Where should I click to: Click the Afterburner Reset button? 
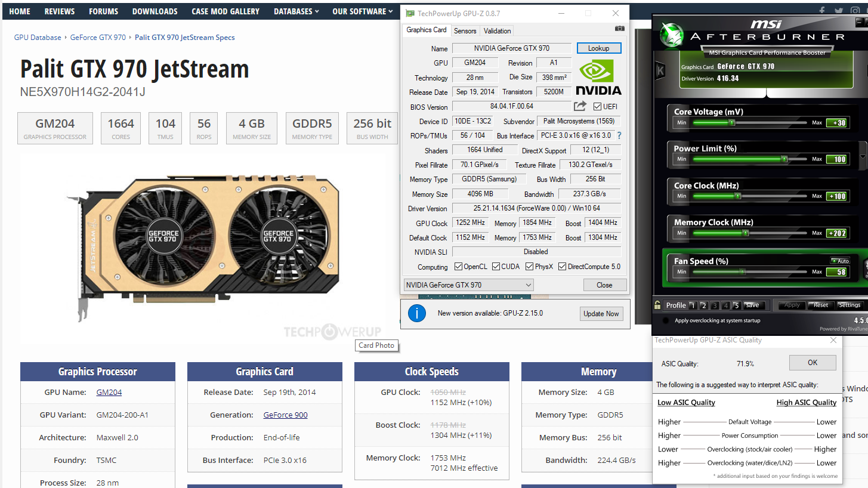click(821, 305)
